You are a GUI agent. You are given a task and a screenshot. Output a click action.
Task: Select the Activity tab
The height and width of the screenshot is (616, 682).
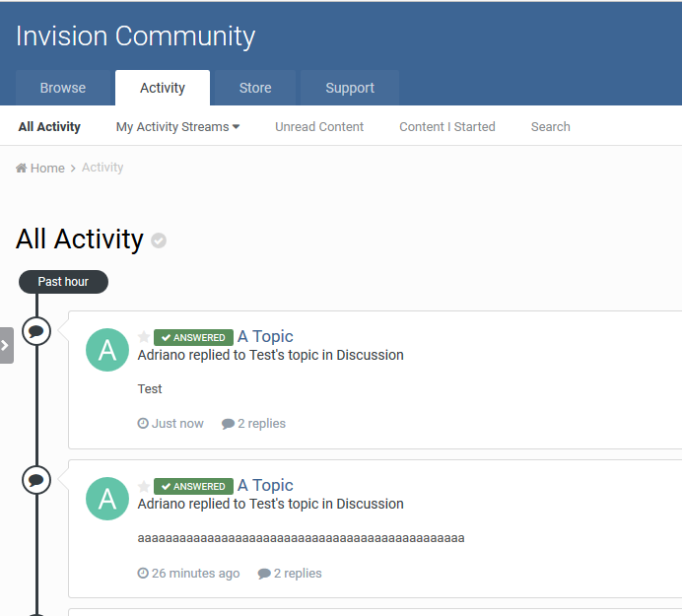(x=163, y=88)
